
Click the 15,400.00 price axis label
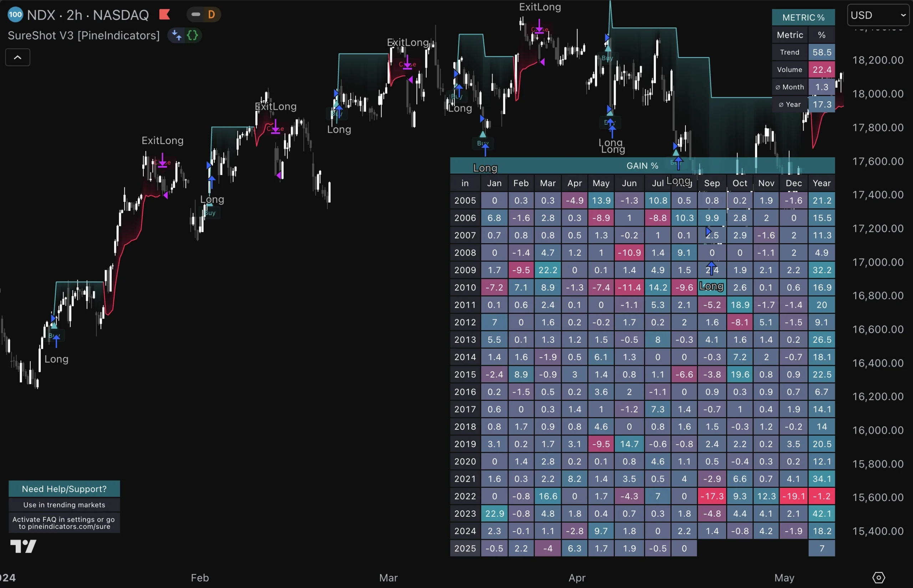878,531
